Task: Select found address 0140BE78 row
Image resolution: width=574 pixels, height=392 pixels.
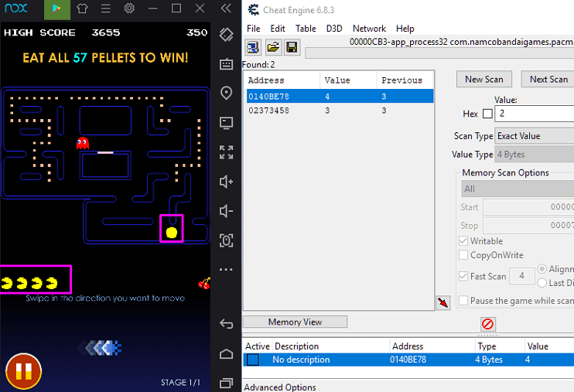Action: coord(340,97)
